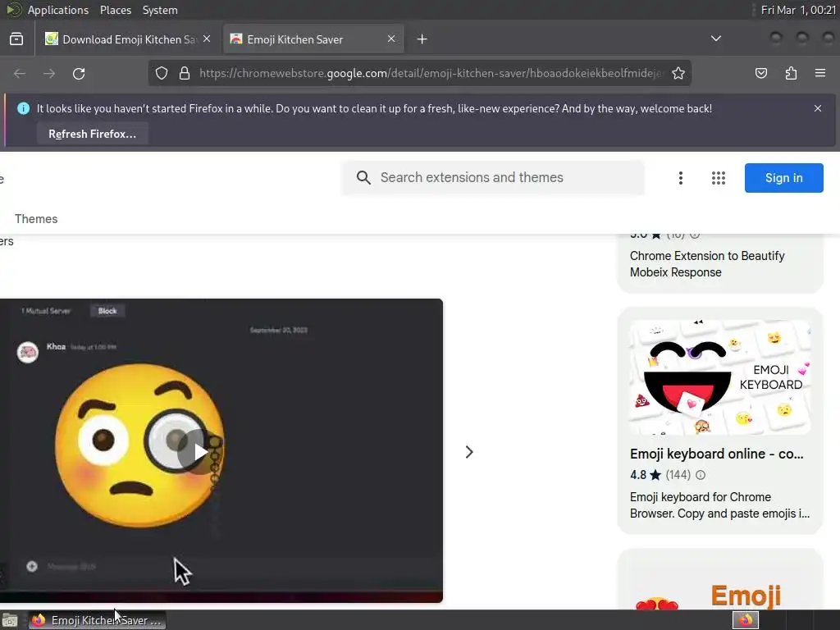This screenshot has width=840, height=630.
Task: Click the show desktop icon in taskbar
Action: click(10, 620)
